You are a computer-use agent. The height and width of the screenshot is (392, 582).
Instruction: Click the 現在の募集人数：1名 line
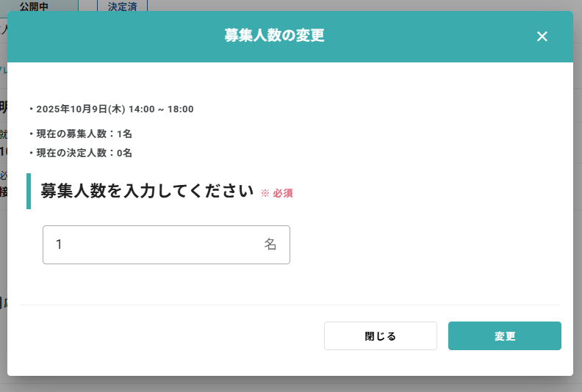84,134
